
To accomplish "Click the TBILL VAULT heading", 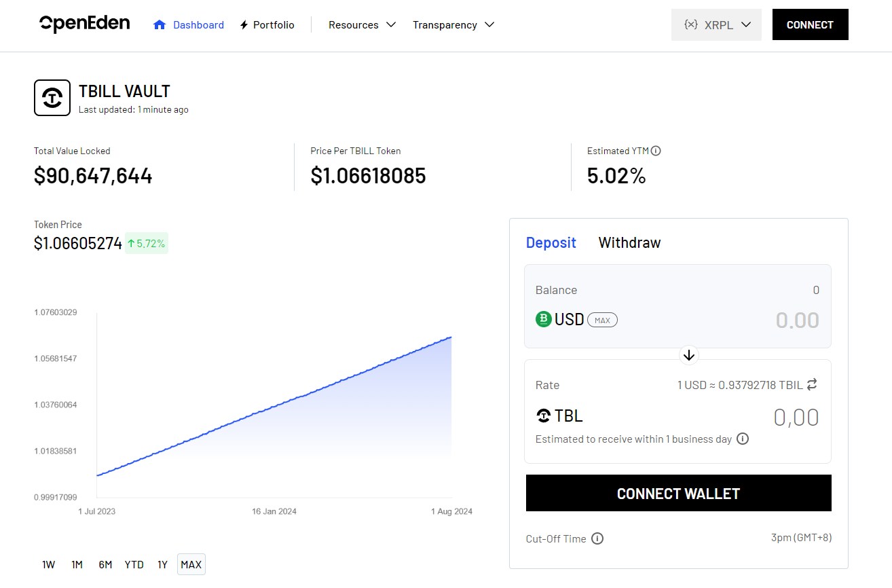I will click(124, 91).
